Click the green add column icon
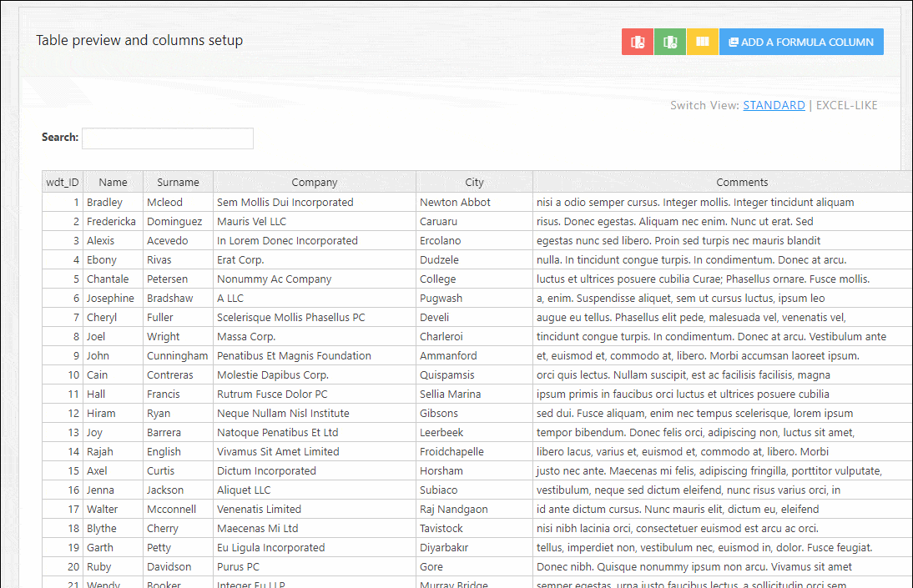 point(670,42)
